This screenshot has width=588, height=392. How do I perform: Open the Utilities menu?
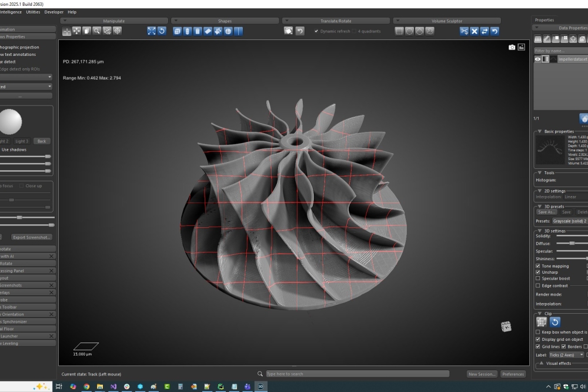(x=33, y=12)
